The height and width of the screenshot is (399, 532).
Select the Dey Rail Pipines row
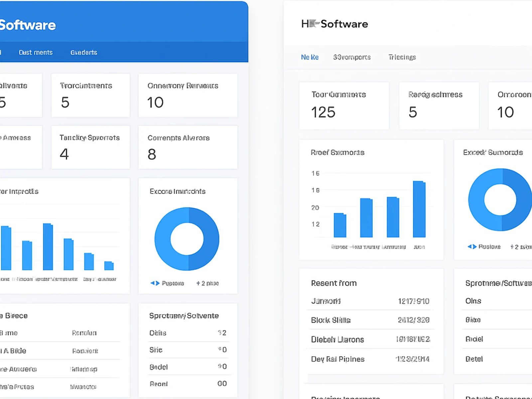pos(370,359)
